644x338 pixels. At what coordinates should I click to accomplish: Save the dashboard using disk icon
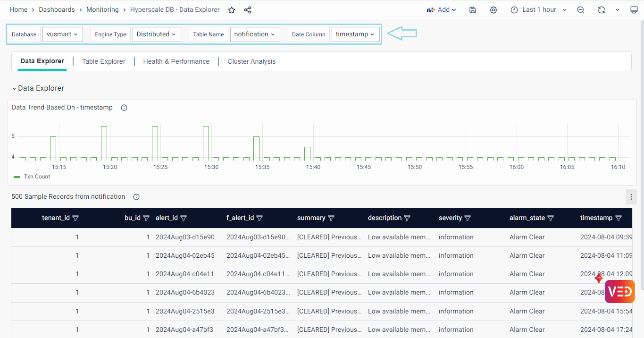(x=473, y=10)
